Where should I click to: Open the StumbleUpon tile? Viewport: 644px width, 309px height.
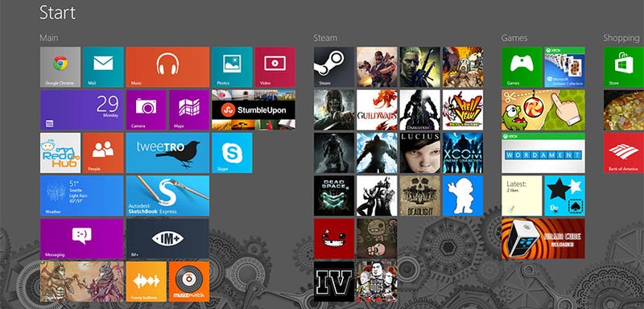click(254, 110)
